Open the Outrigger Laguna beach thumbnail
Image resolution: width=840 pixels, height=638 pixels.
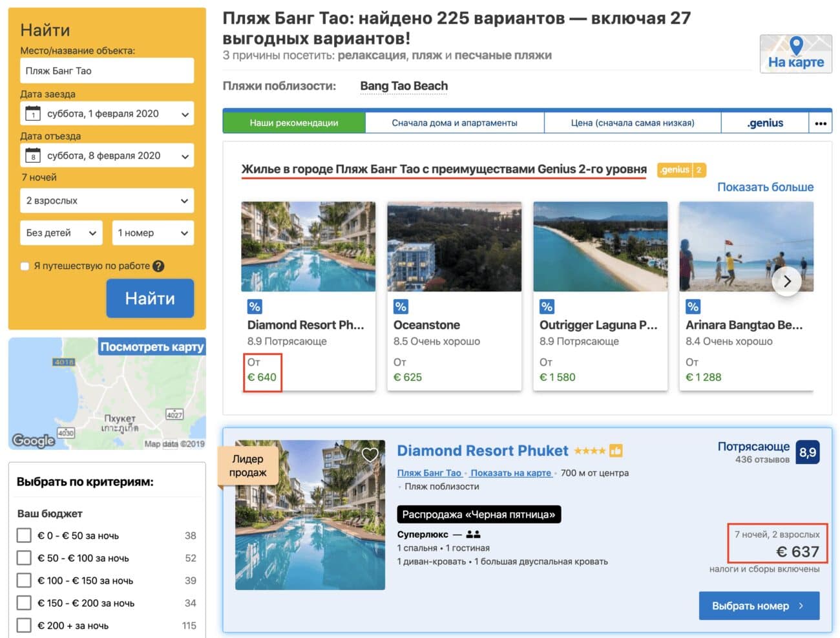600,246
